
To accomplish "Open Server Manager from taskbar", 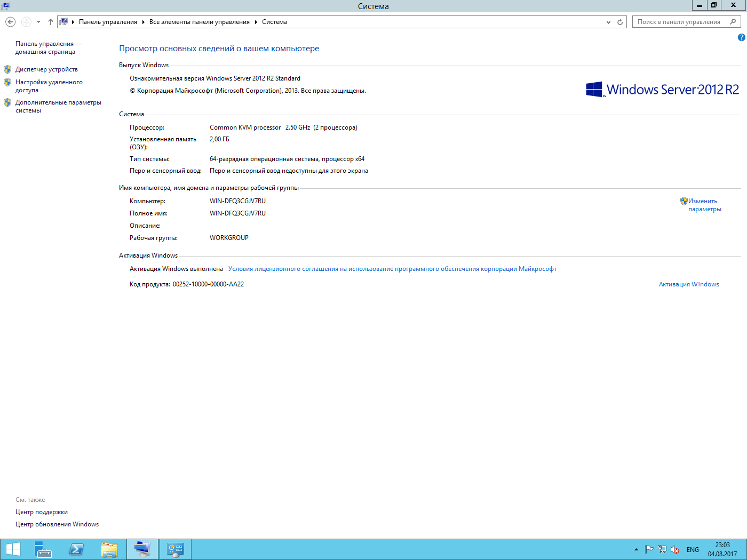I will point(43,549).
